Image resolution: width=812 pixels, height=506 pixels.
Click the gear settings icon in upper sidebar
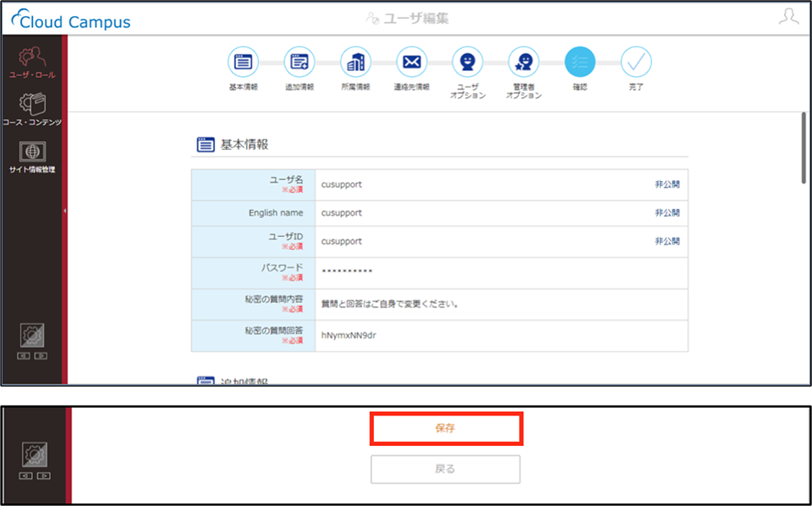[x=32, y=336]
